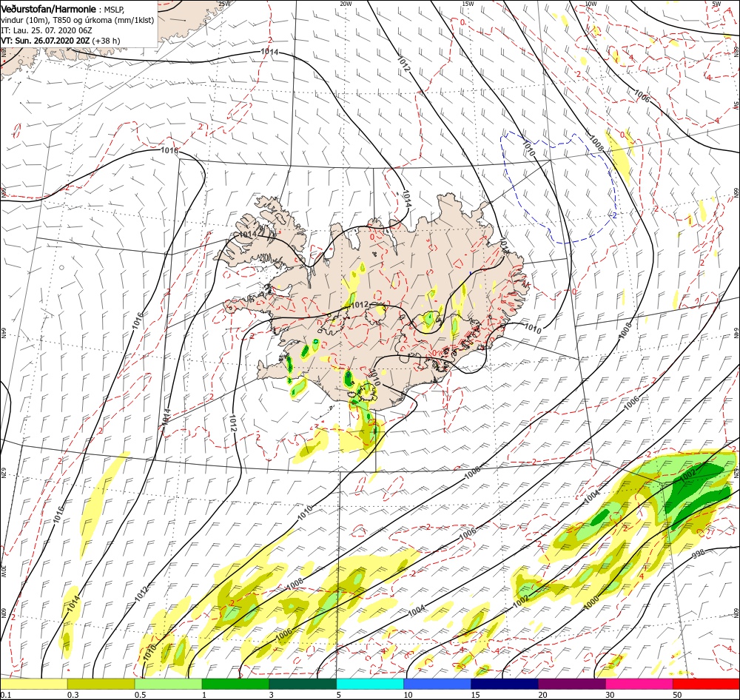Click the legend value '0.3'
Viewport: 740px width, 700px height.
point(73,695)
